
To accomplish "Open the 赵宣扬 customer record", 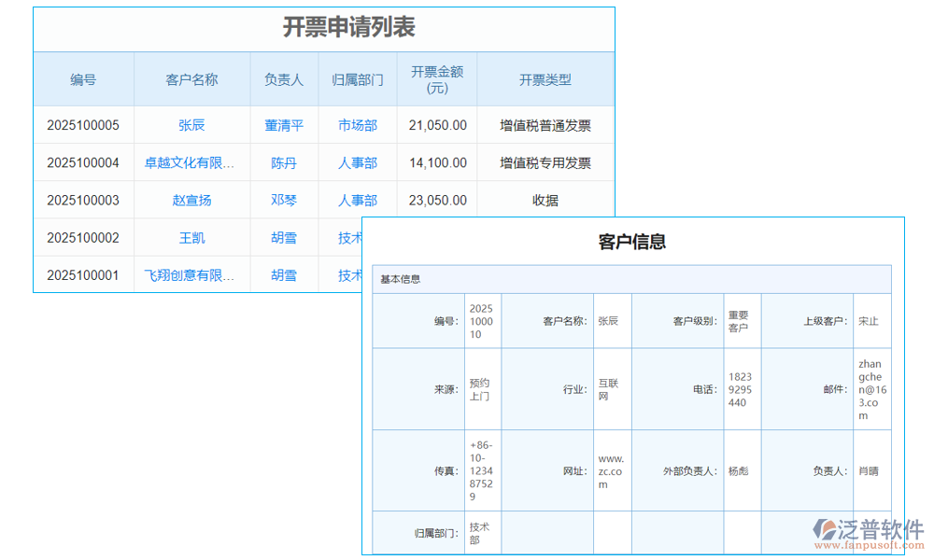I will point(191,200).
